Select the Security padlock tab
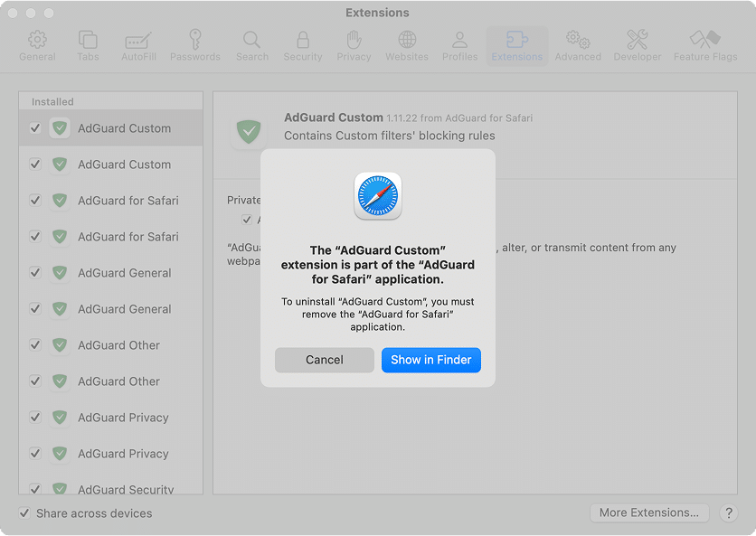756x536 pixels. point(302,46)
